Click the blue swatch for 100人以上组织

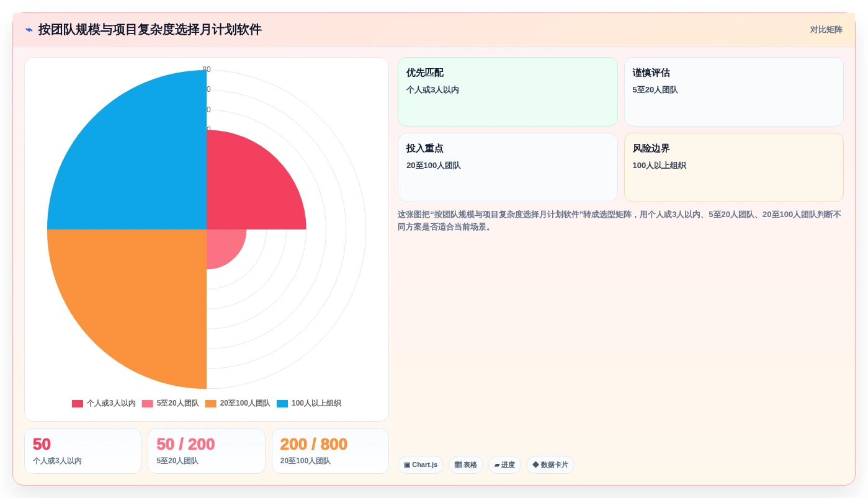pos(282,404)
